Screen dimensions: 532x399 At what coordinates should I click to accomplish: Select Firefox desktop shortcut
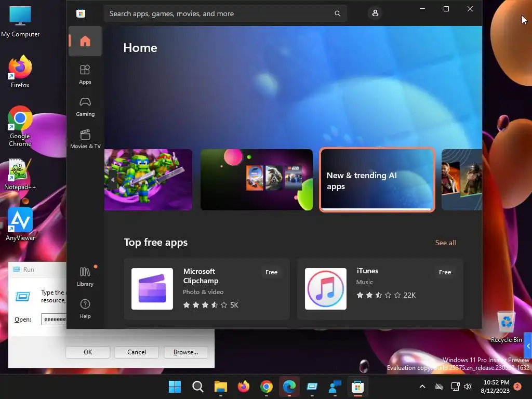pos(20,72)
